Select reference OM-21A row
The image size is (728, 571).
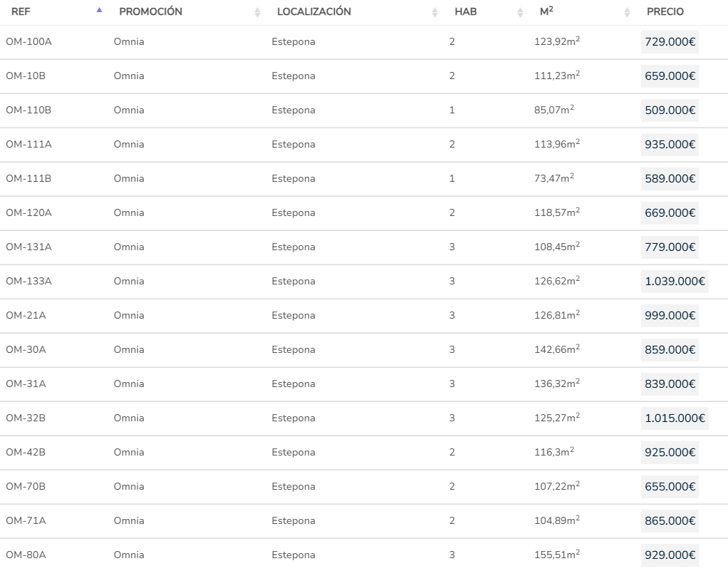(26, 316)
